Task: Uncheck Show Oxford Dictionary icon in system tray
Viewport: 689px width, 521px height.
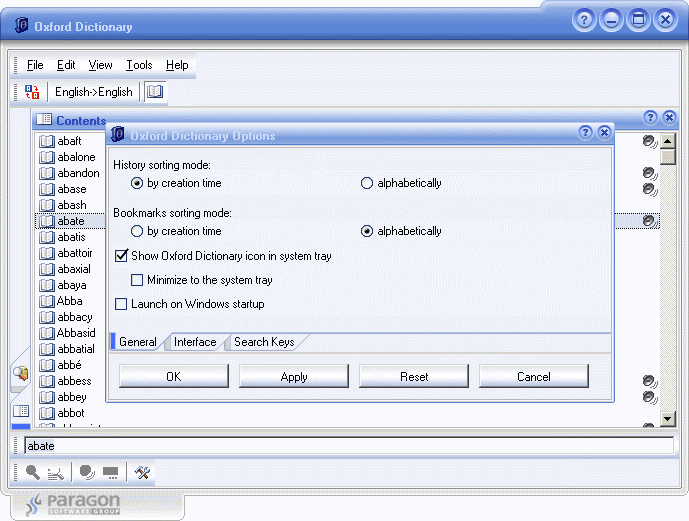Action: pos(122,256)
